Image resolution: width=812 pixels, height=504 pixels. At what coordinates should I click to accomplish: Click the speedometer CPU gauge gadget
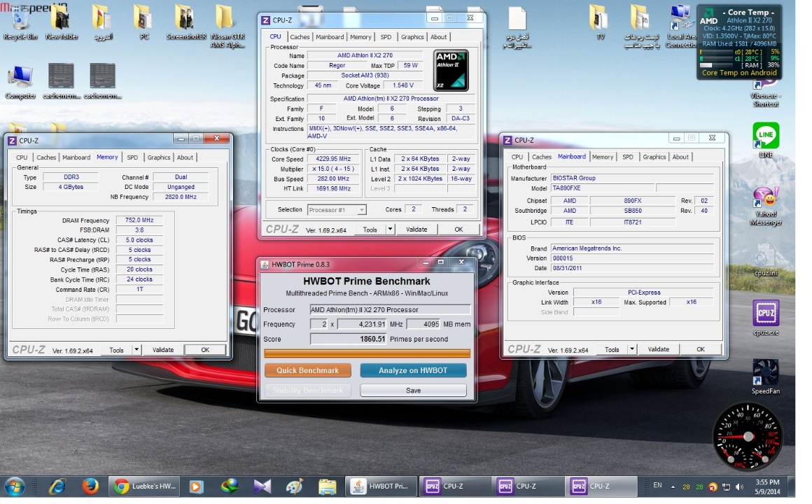tap(748, 437)
